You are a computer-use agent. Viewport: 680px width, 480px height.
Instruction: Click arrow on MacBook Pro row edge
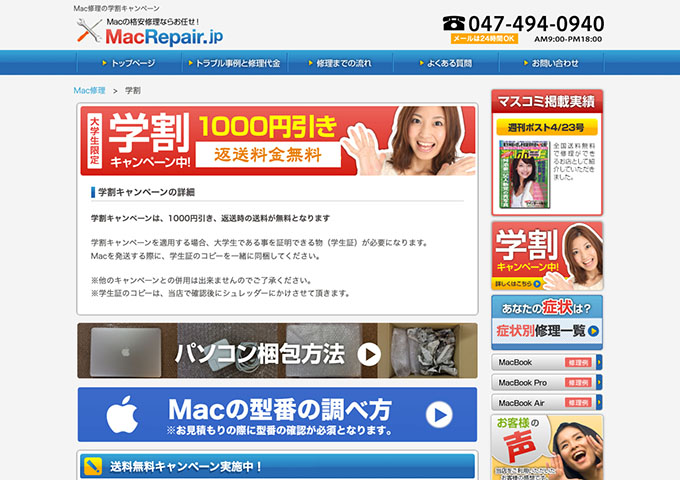pos(599,382)
